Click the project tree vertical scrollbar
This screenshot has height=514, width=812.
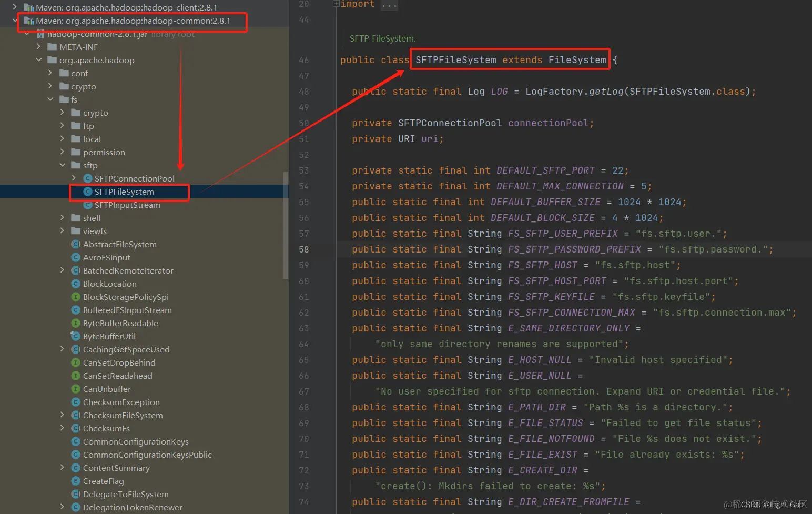[286, 225]
